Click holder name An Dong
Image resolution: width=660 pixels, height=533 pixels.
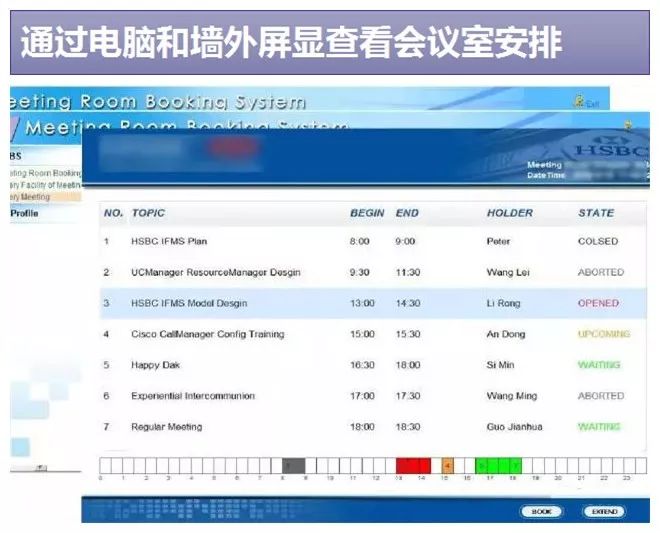tap(506, 334)
